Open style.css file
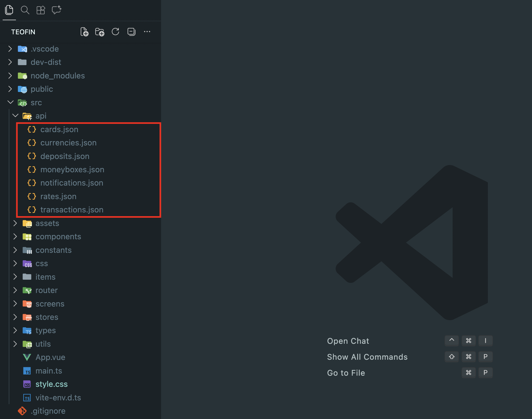This screenshot has height=419, width=532. coord(52,384)
